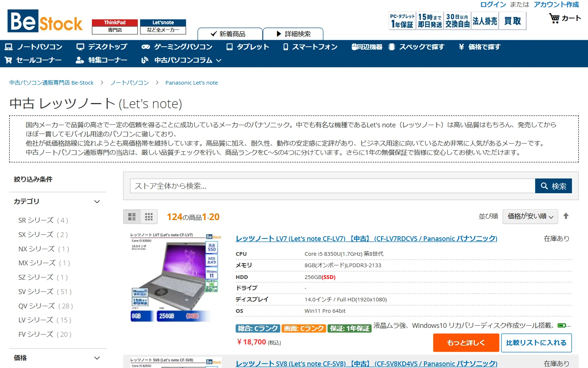588x368 pixels.
Task: Open the 価格が安い順 sort dropdown
Action: coord(530,216)
